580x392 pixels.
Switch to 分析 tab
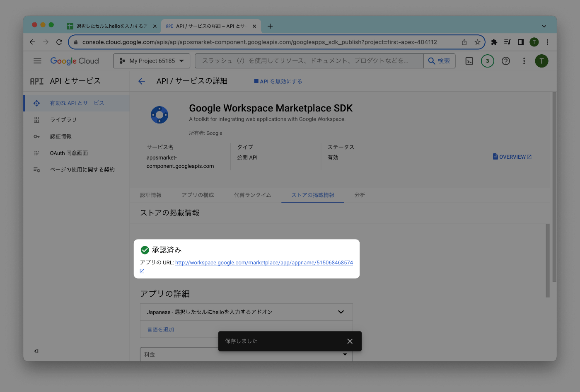[360, 195]
